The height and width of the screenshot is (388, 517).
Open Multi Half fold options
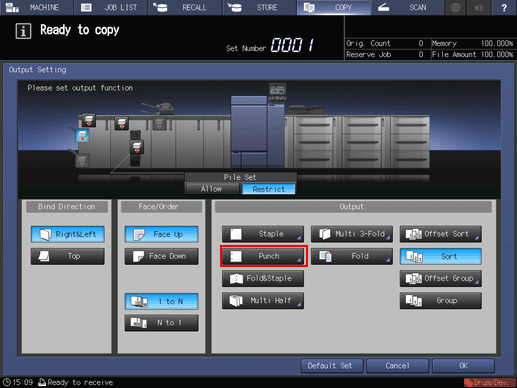[263, 301]
